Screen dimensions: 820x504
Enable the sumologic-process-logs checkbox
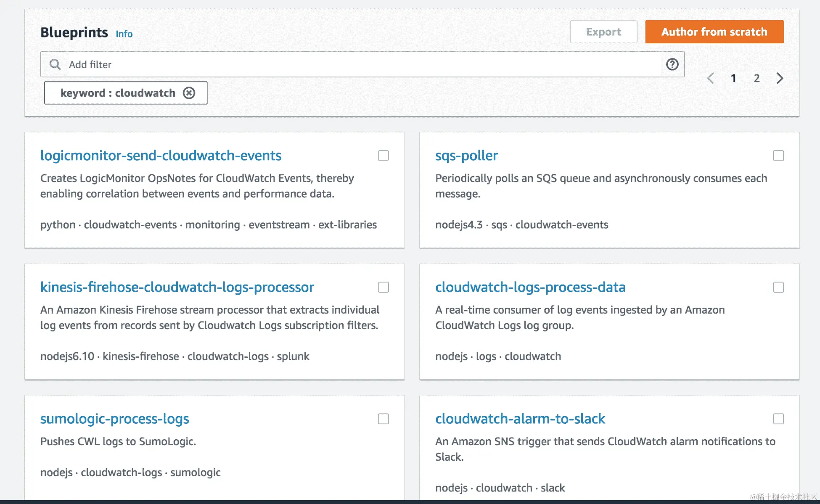tap(383, 419)
